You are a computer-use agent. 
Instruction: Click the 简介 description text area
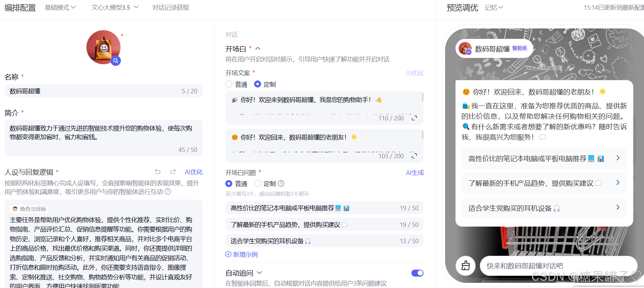[x=103, y=138]
